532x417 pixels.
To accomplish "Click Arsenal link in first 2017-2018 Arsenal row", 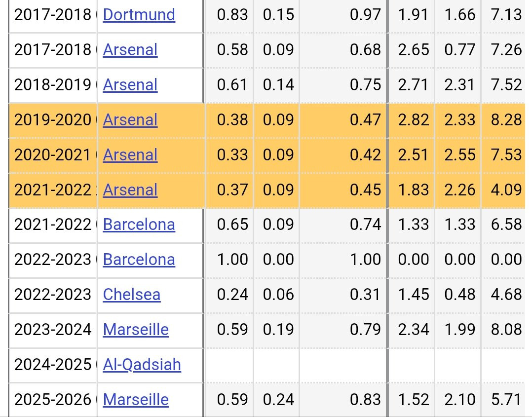I will (130, 50).
